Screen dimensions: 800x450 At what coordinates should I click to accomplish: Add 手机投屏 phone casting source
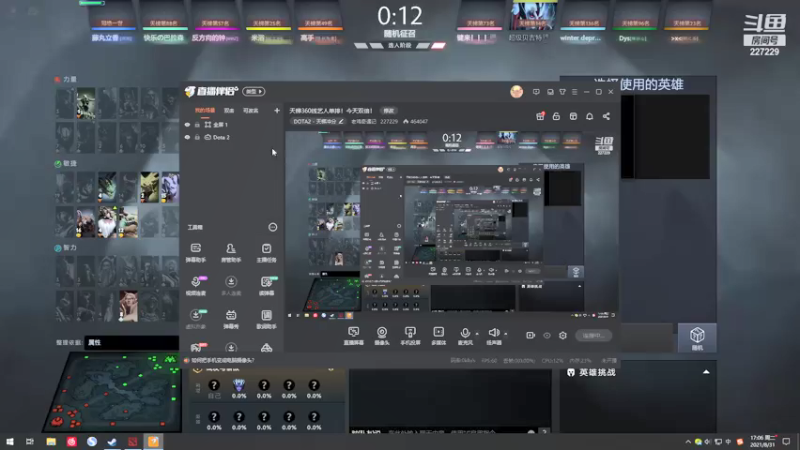(410, 336)
